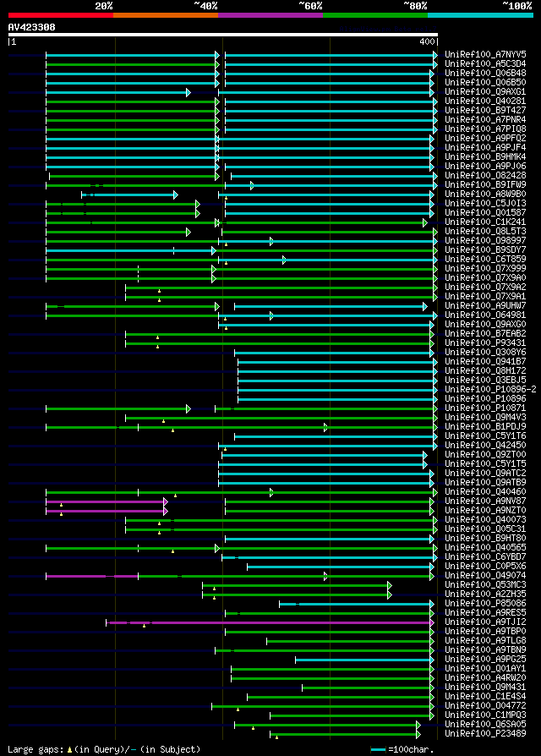The height and width of the screenshot is (756, 541).
Task: Select the UniRef100_Q06B48 label
Action: coord(485,74)
